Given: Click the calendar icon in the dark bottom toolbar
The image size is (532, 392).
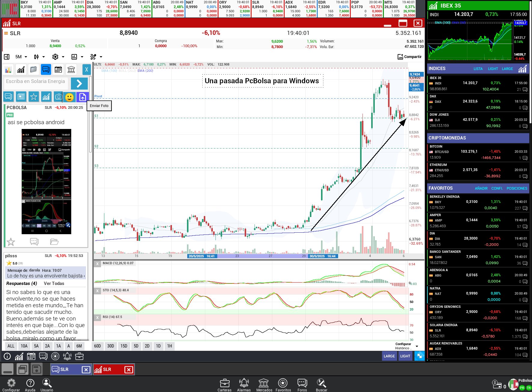Looking at the screenshot, I should [x=31, y=357].
